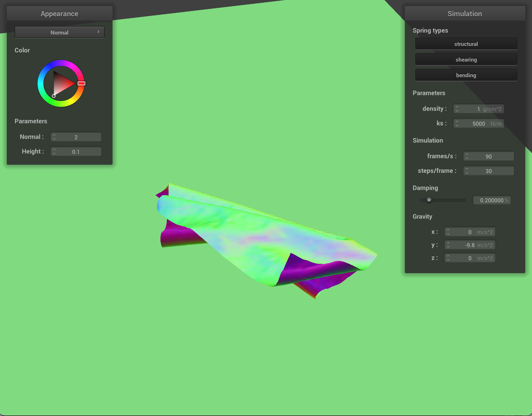532x416 pixels.
Task: Click the Height parameter value field
Action: (x=76, y=151)
